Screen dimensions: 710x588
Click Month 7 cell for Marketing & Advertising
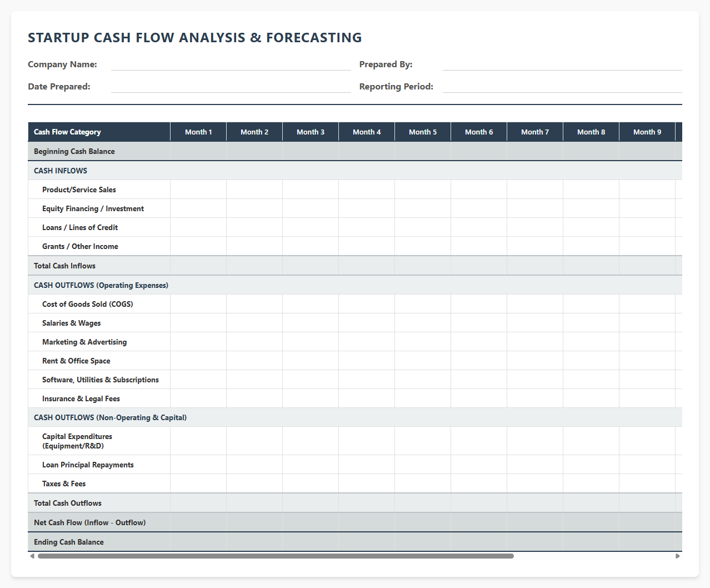tap(535, 342)
